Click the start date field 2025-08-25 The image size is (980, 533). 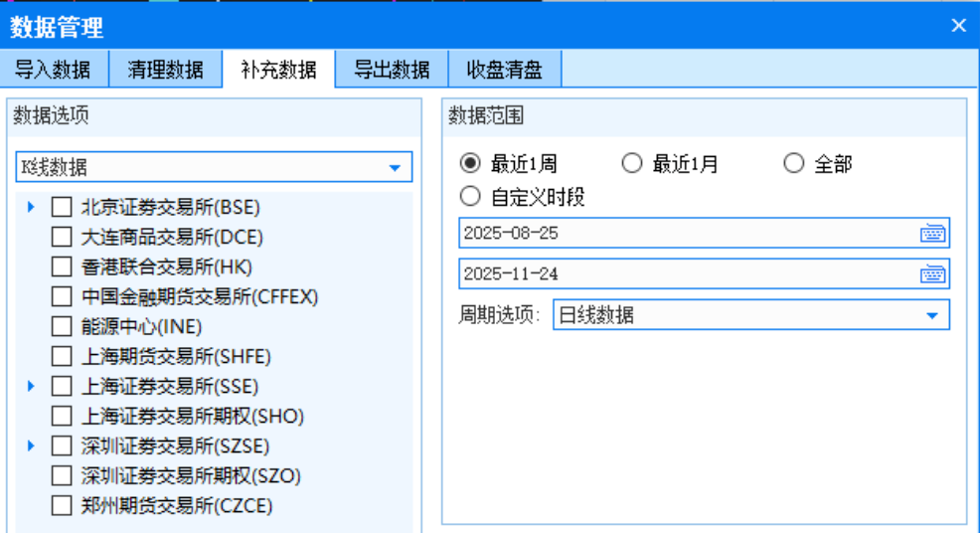coord(686,234)
